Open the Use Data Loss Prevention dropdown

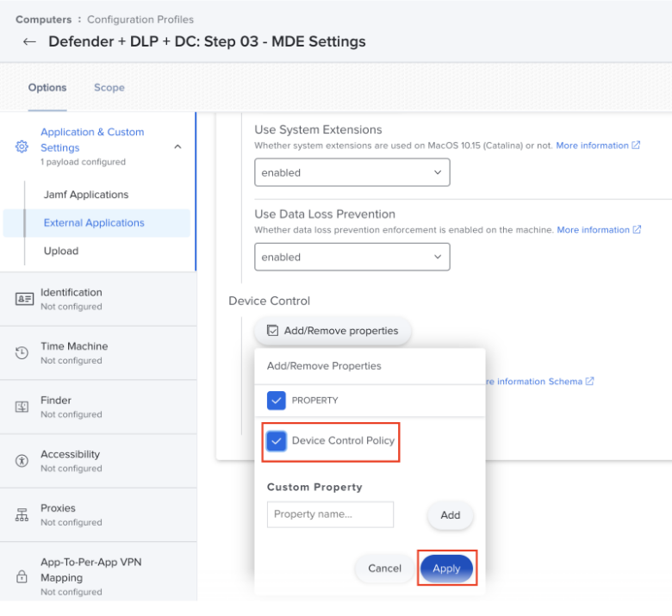tap(352, 257)
